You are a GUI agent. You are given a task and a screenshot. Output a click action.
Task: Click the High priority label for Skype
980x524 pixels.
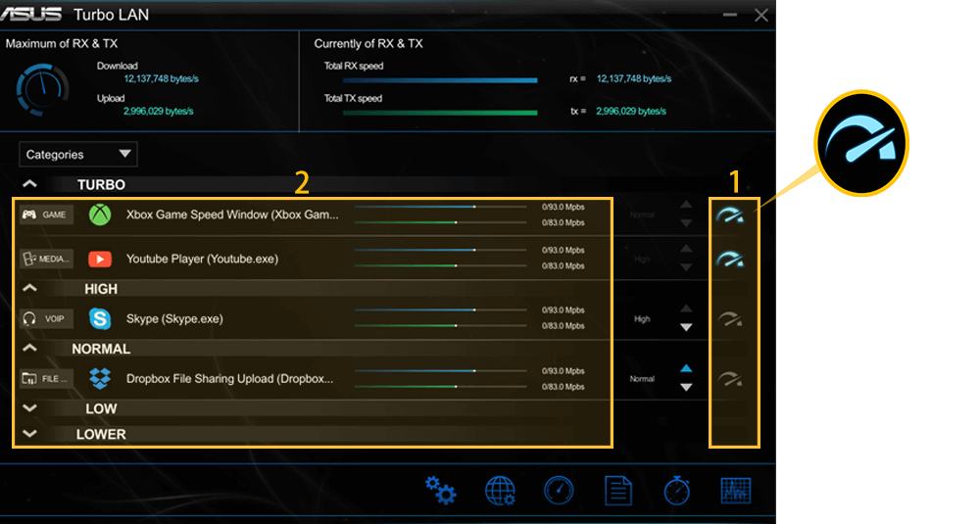(x=642, y=319)
